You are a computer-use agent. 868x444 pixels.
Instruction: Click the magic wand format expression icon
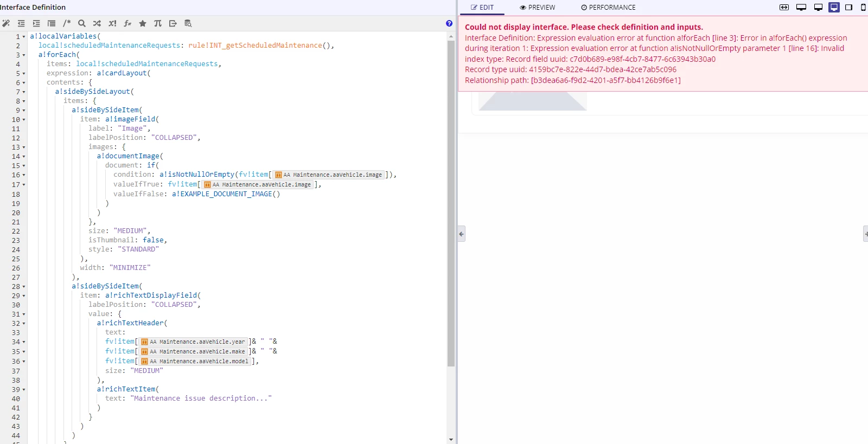[x=6, y=23]
